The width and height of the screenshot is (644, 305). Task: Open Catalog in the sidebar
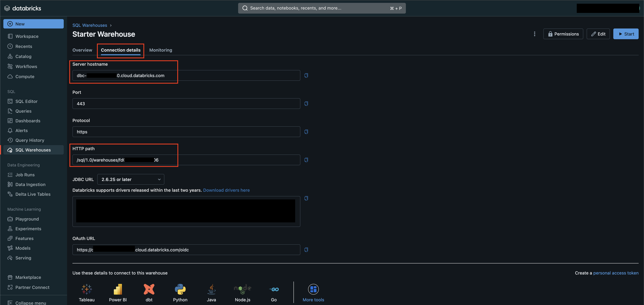pyautogui.click(x=34, y=56)
